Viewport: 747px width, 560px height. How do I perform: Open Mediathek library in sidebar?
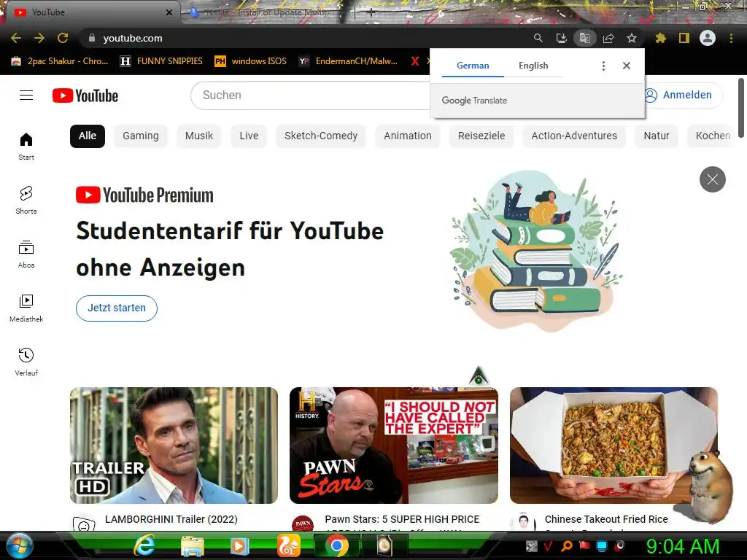pos(26,308)
